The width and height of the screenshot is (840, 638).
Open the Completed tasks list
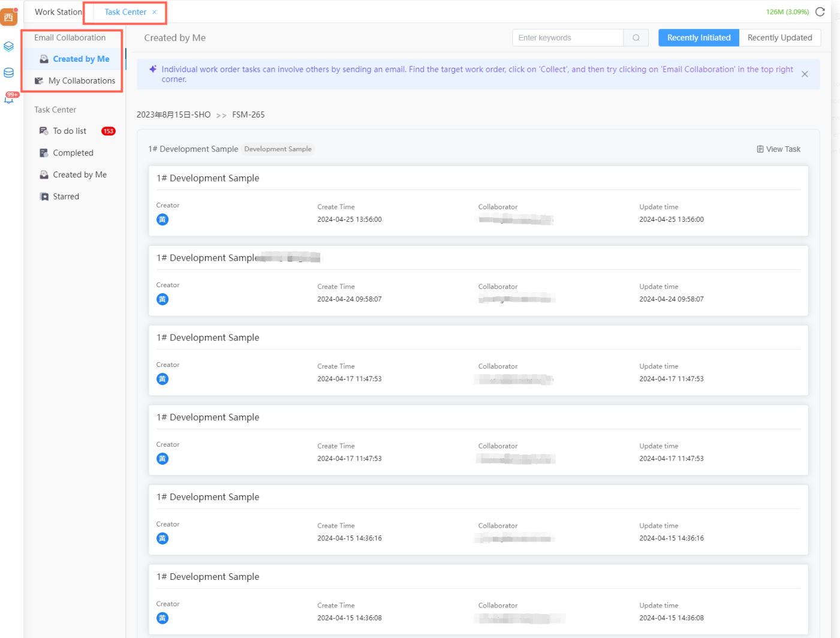tap(73, 153)
